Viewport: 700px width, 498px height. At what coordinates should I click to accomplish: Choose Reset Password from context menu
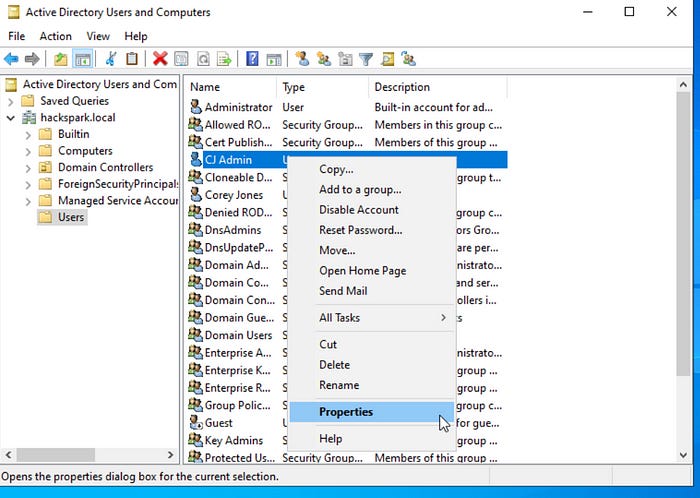pyautogui.click(x=371, y=230)
